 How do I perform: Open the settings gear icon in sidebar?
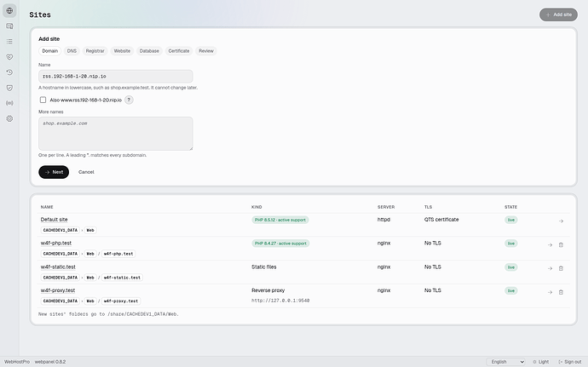tap(9, 118)
